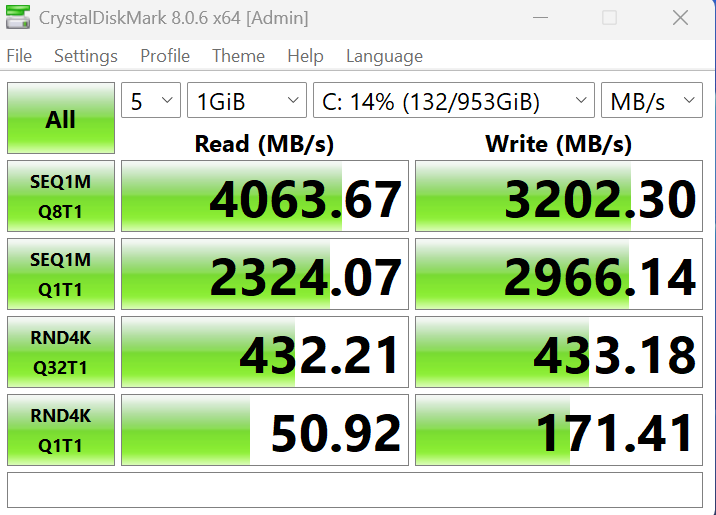716x515 pixels.
Task: Open the Settings menu
Action: [x=86, y=56]
